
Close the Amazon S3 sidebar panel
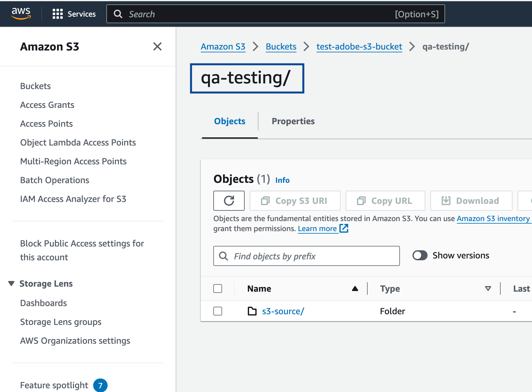tap(157, 46)
